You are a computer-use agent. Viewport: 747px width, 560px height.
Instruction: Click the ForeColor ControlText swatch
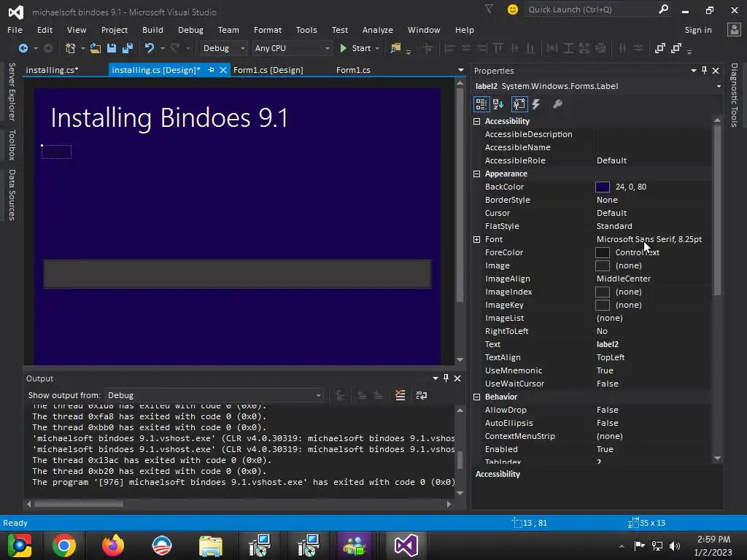click(x=602, y=252)
